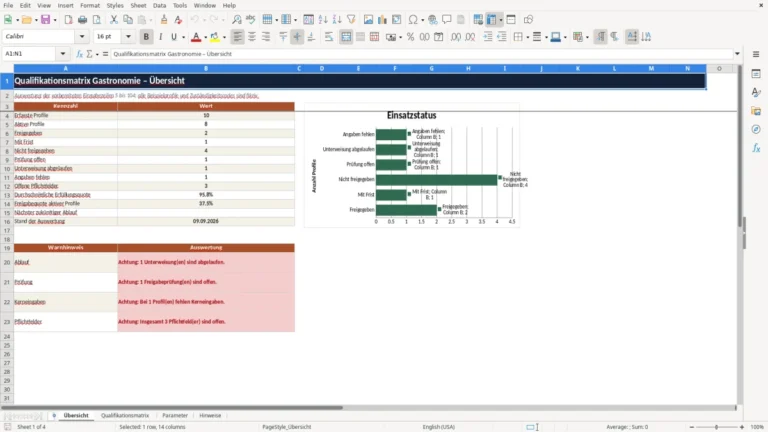Image resolution: width=768 pixels, height=432 pixels.
Task: Open the Data menu
Action: [x=159, y=5]
